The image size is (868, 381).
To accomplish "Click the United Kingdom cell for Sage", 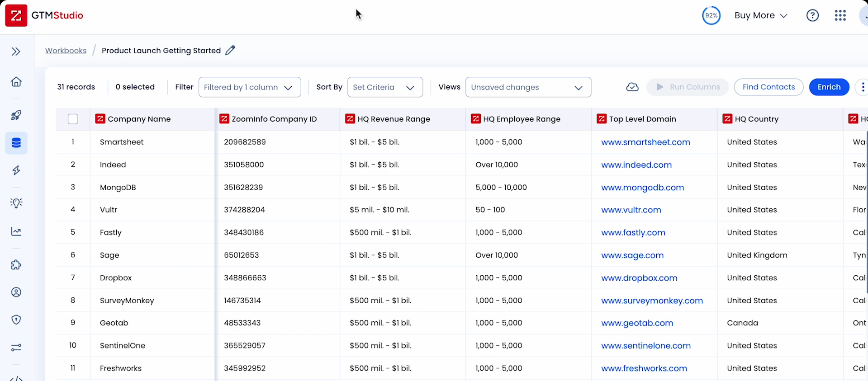I will [780, 255].
